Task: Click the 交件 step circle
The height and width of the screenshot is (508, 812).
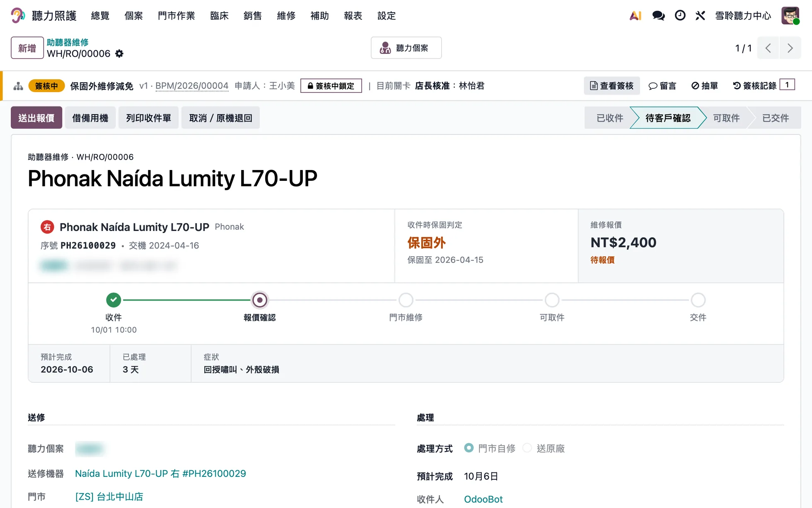Action: tap(698, 300)
